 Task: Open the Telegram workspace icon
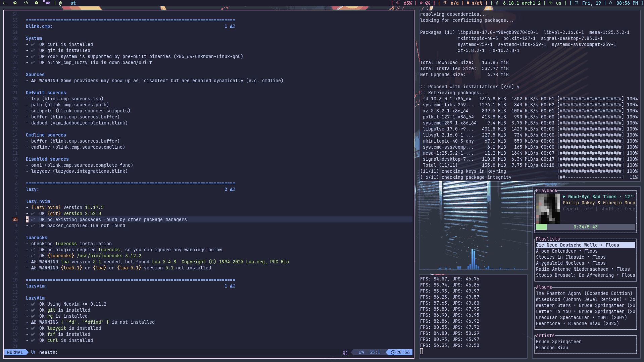(36, 3)
